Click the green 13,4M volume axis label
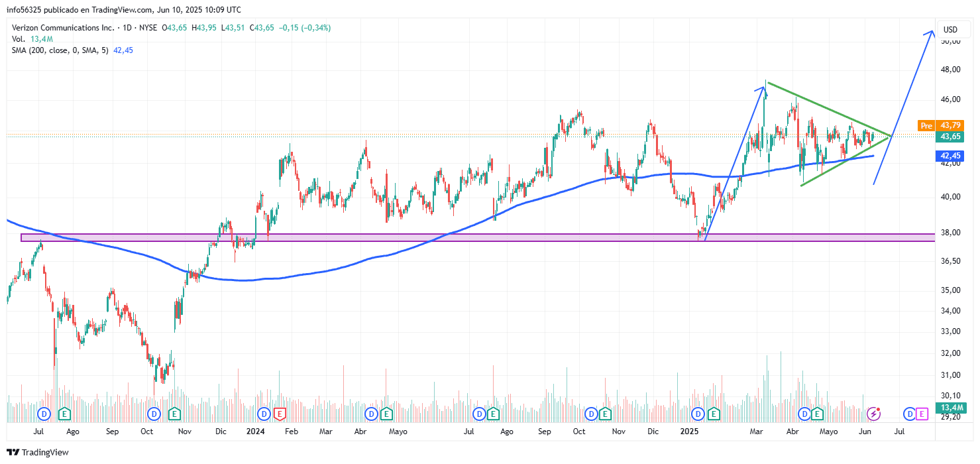The image size is (980, 464). [x=950, y=407]
